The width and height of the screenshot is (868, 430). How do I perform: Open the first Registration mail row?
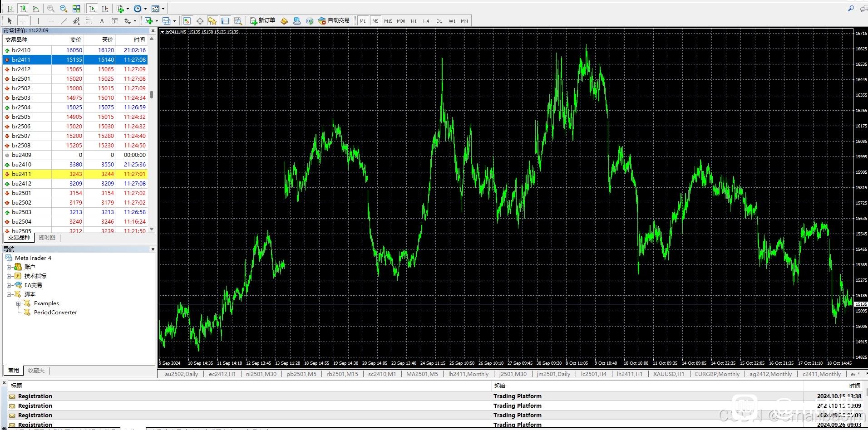click(436, 396)
